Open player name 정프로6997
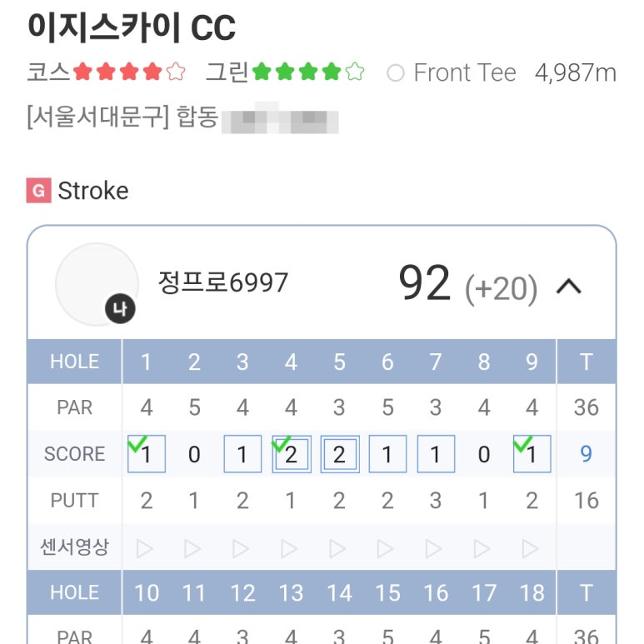 pyautogui.click(x=223, y=282)
